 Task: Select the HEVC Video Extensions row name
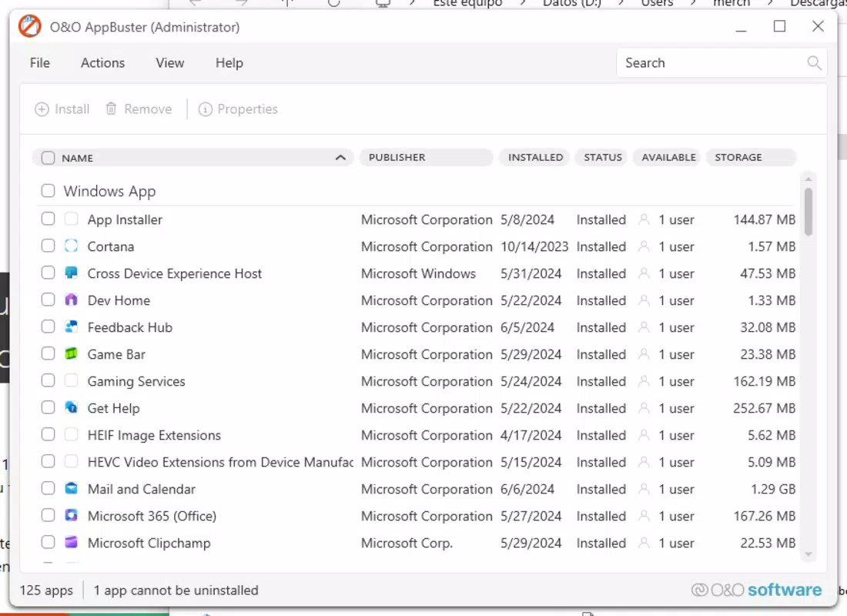[220, 462]
